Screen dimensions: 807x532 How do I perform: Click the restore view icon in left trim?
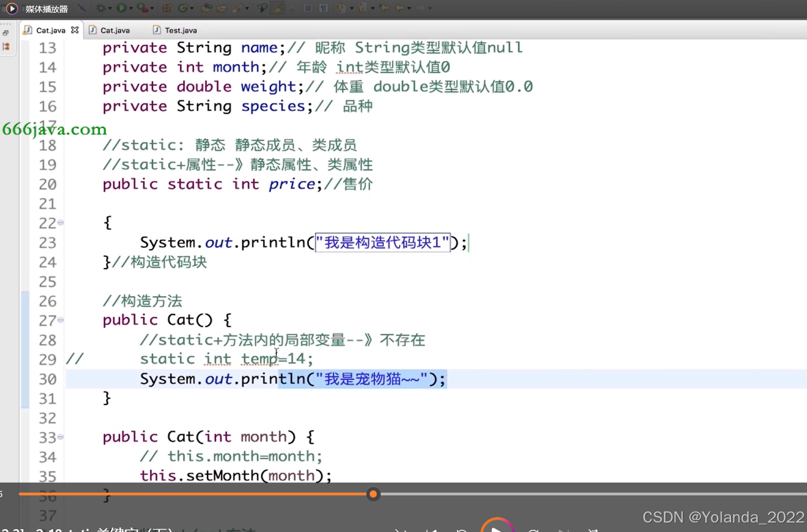click(x=6, y=33)
